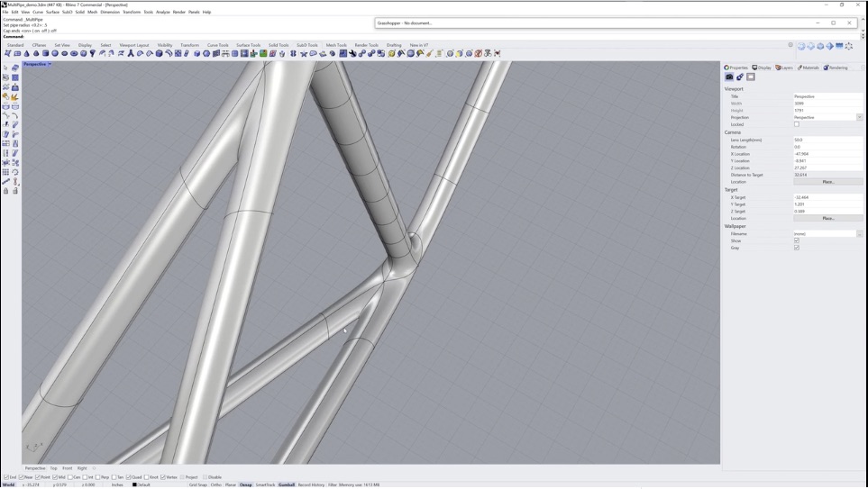Click the lock icon in left sidebar
Screen dimensions: 868x489
click(x=5, y=191)
